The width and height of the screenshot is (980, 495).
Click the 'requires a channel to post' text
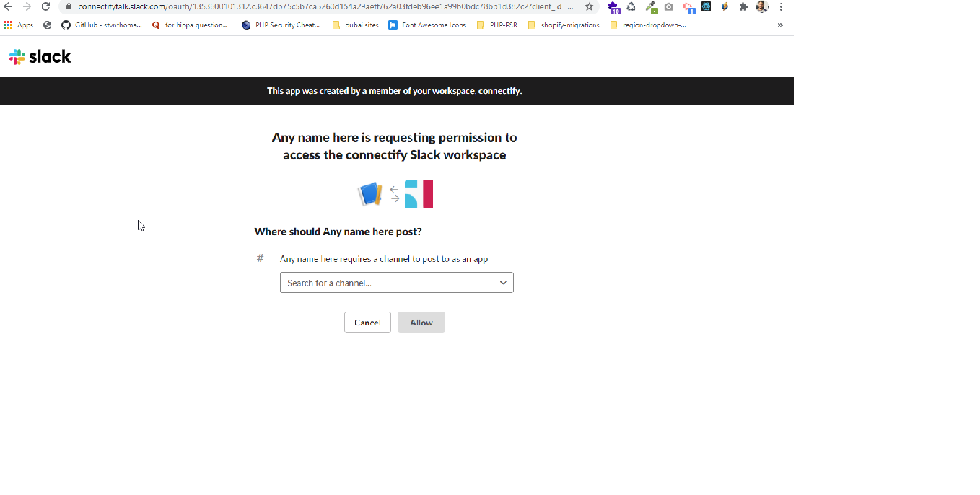[384, 259]
